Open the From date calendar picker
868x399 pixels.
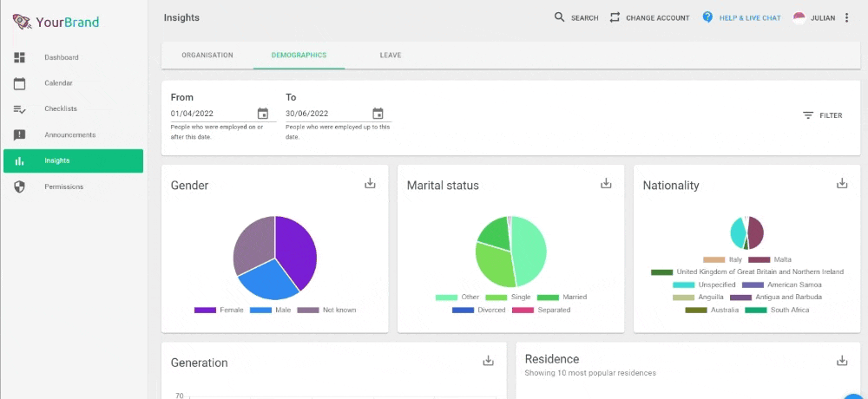(263, 114)
